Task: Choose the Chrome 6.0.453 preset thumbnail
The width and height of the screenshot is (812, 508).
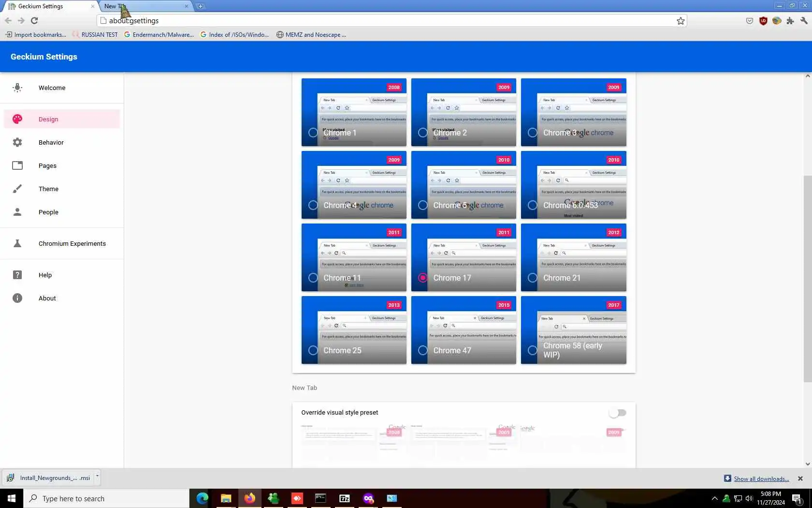Action: (x=574, y=185)
